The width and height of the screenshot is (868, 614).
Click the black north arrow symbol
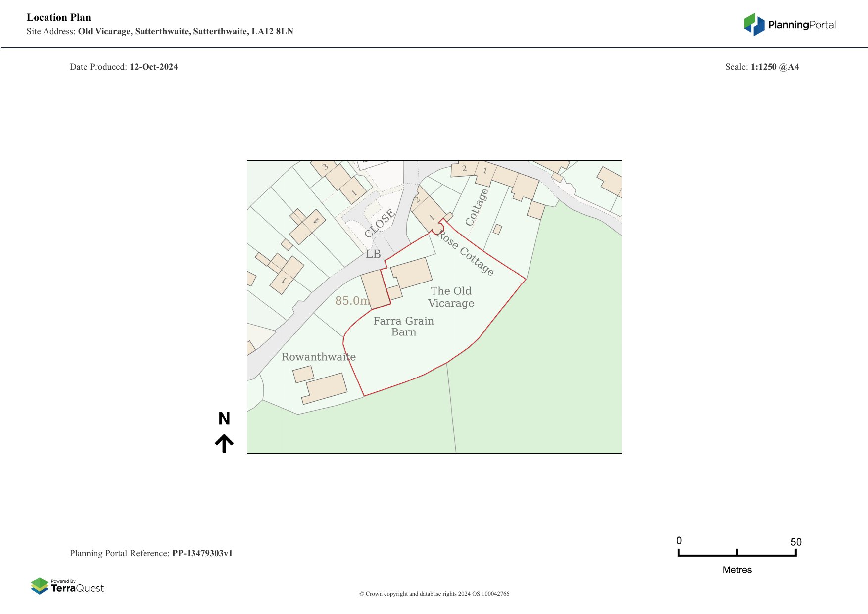point(224,443)
